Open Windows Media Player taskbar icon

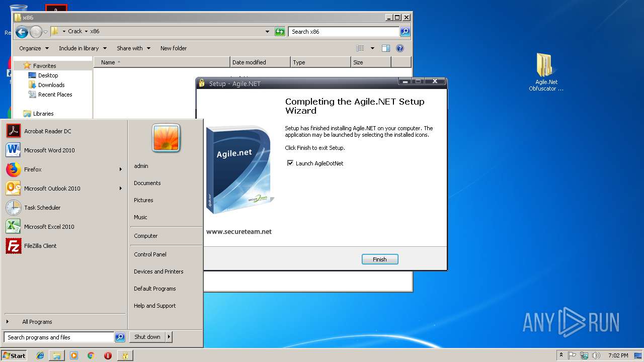pyautogui.click(x=74, y=355)
